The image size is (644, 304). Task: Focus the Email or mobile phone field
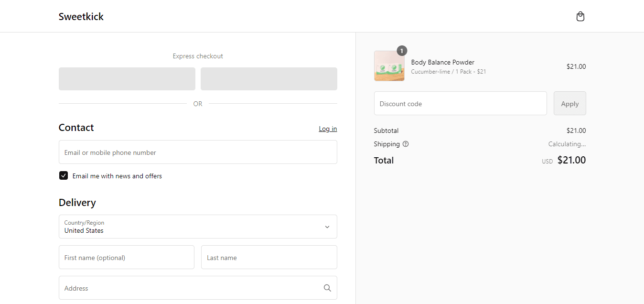click(x=198, y=152)
